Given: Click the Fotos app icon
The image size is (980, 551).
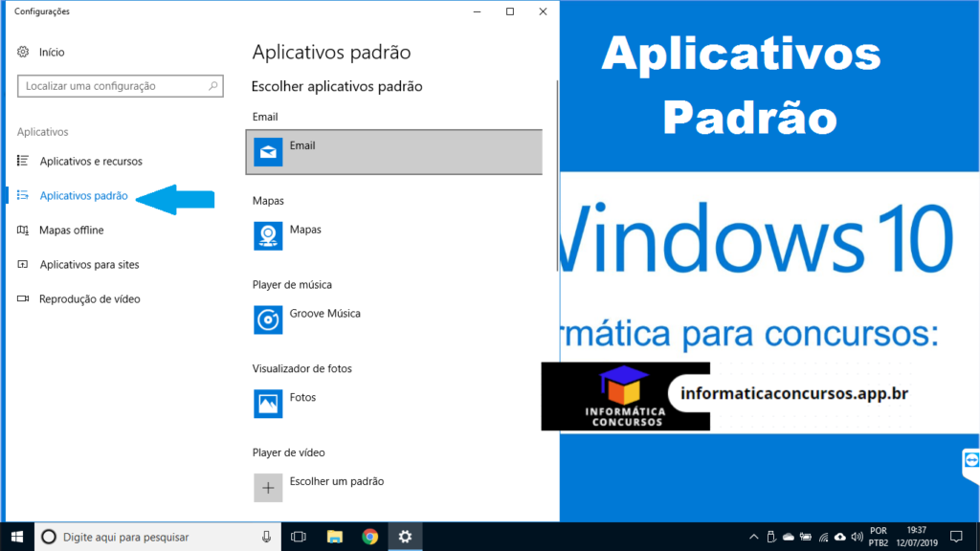Looking at the screenshot, I should (268, 404).
